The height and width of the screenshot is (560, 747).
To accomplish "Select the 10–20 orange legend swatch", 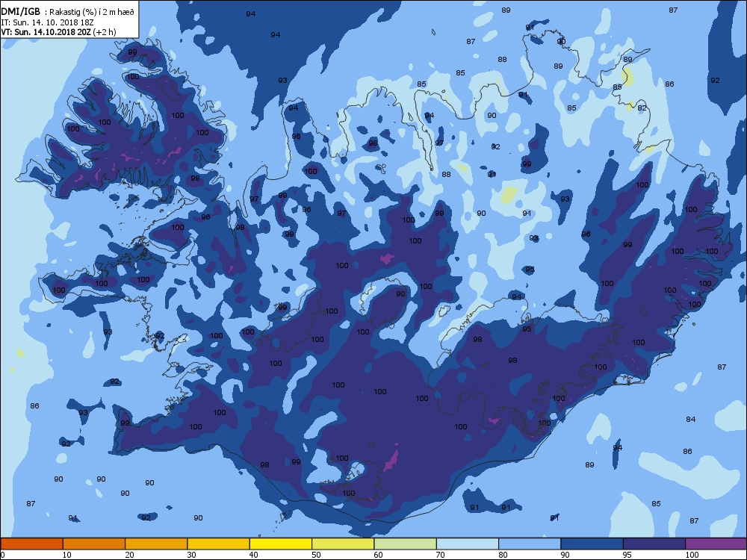I will (x=94, y=544).
